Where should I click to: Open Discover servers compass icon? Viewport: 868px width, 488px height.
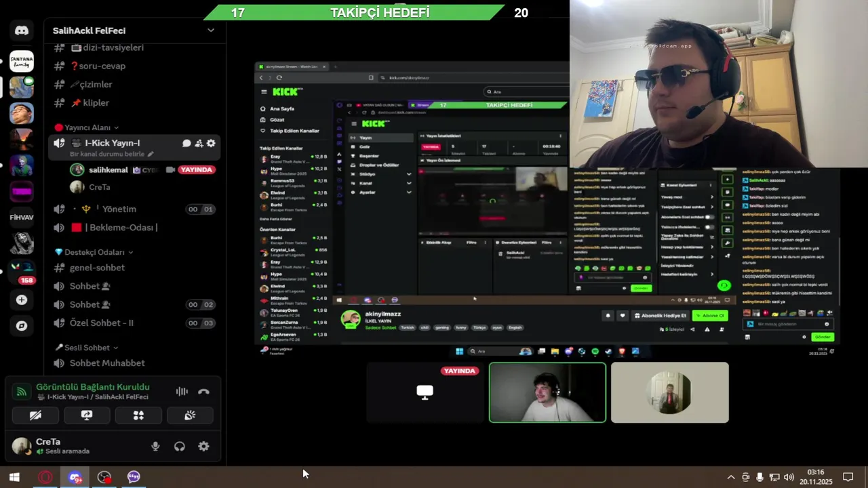pyautogui.click(x=22, y=325)
